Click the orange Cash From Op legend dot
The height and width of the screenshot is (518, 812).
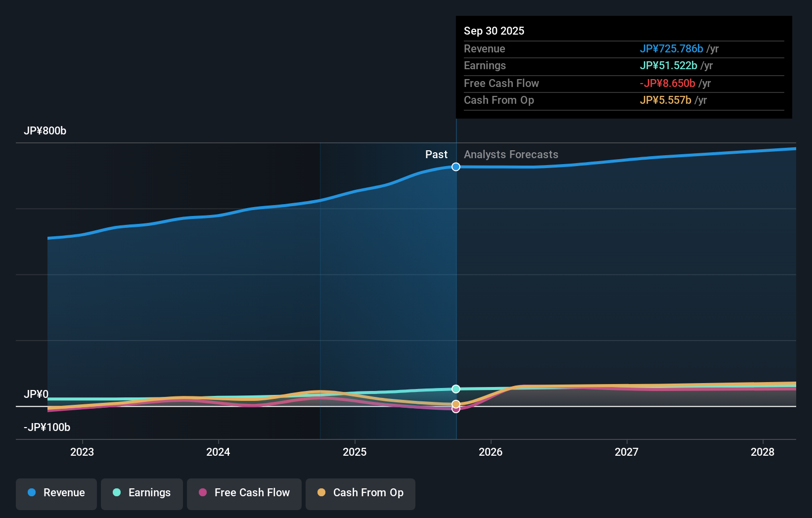click(x=321, y=493)
